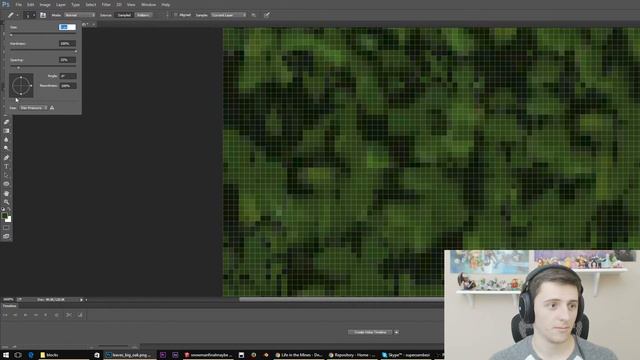
Task: Expand the status bar document info arrow
Action: (x=81, y=300)
